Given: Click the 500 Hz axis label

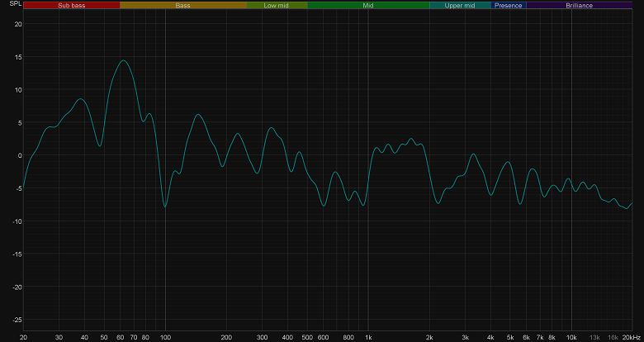Looking at the screenshot, I should (307, 337).
